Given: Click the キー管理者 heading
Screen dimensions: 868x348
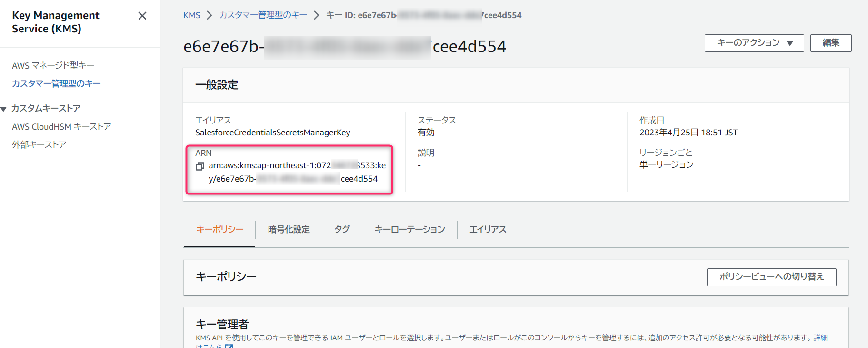Looking at the screenshot, I should point(222,324).
